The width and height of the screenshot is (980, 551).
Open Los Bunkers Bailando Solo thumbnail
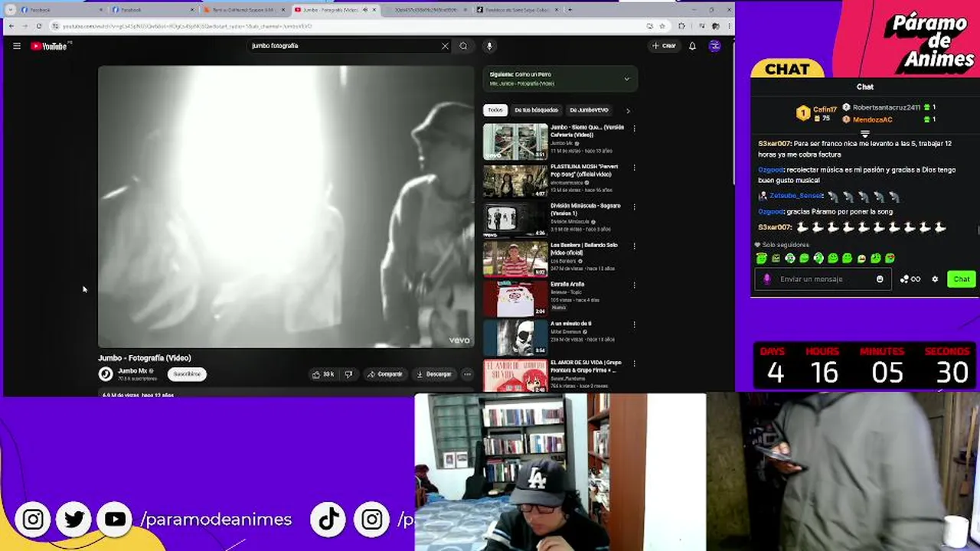pyautogui.click(x=515, y=259)
